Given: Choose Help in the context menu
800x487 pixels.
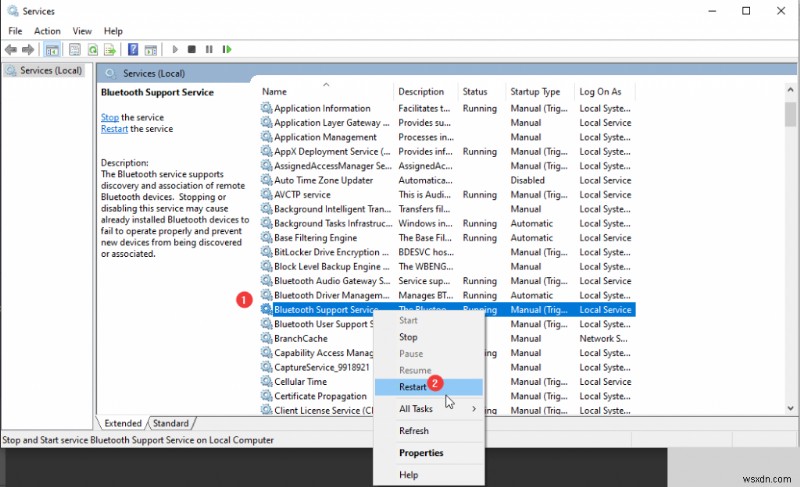Looking at the screenshot, I should tap(429, 475).
